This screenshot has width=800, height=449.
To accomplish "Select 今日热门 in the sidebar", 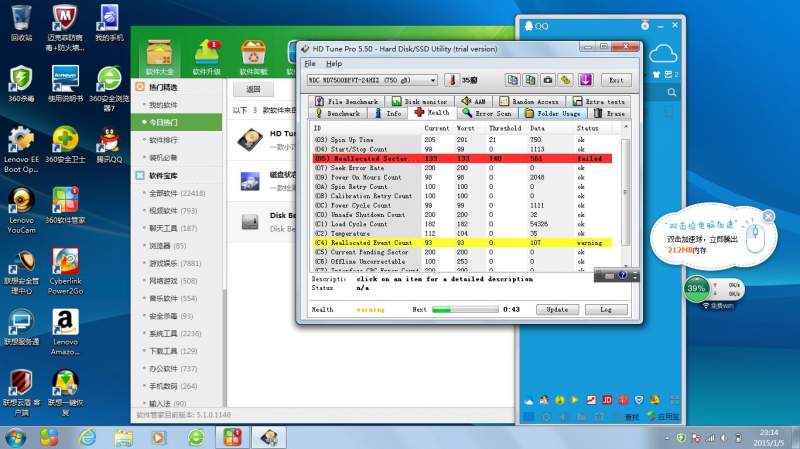I will point(177,122).
